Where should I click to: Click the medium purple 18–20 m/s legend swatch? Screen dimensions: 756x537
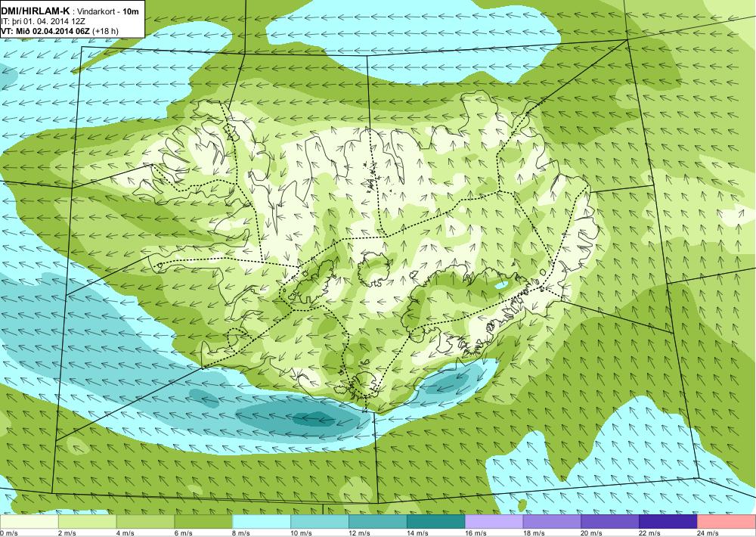point(552,522)
